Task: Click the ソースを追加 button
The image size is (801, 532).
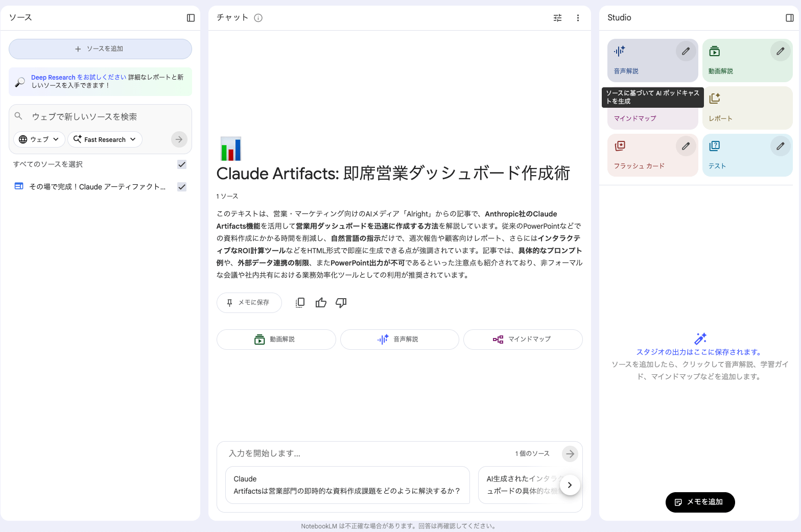Action: tap(100, 49)
